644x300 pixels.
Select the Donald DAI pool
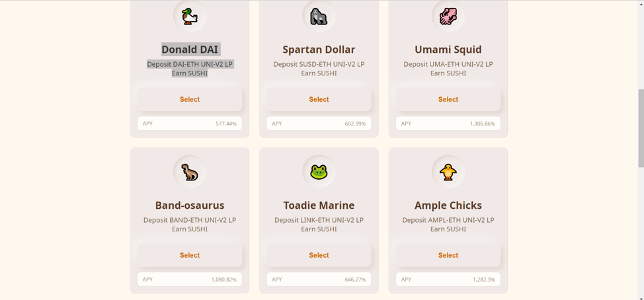(190, 99)
